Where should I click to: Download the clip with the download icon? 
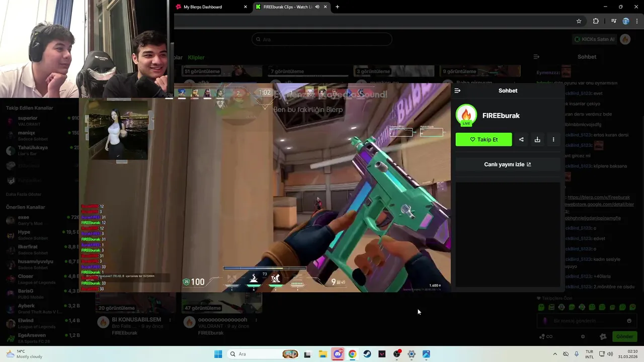537,139
